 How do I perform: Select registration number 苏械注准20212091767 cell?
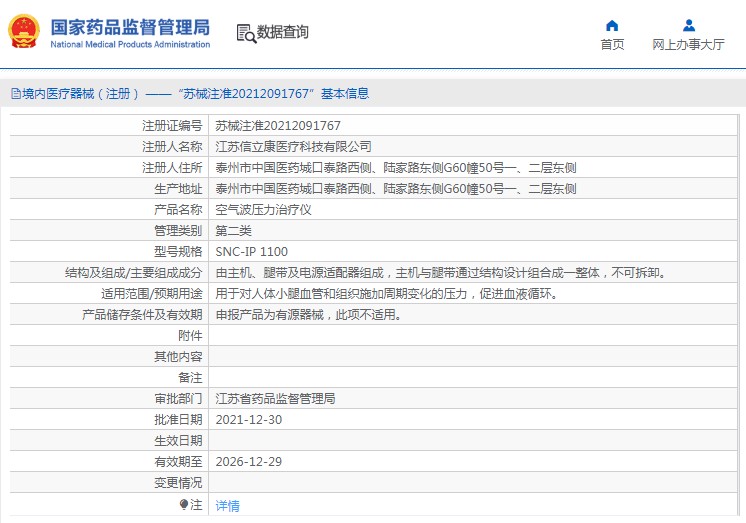(x=278, y=126)
